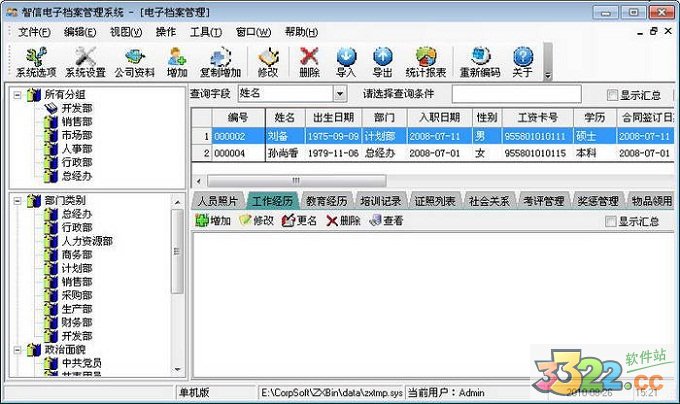Screen dimensions: 680x404
Task: Open 系统选项 from the toolbar
Action: [36, 62]
